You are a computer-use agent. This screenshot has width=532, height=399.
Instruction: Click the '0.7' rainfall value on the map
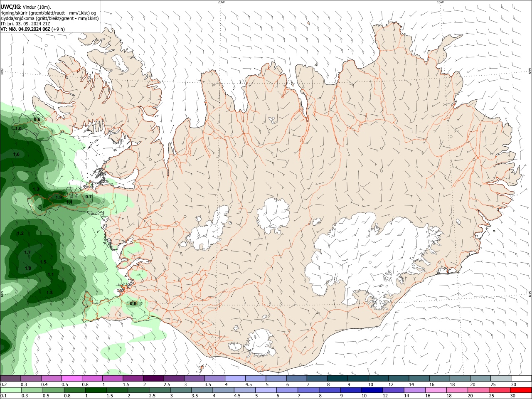point(89,197)
